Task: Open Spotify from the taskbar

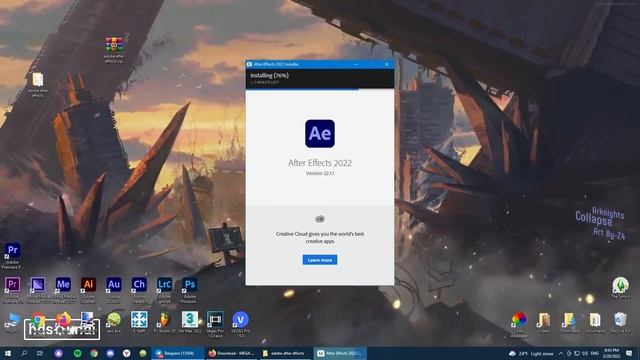Action: 78,353
